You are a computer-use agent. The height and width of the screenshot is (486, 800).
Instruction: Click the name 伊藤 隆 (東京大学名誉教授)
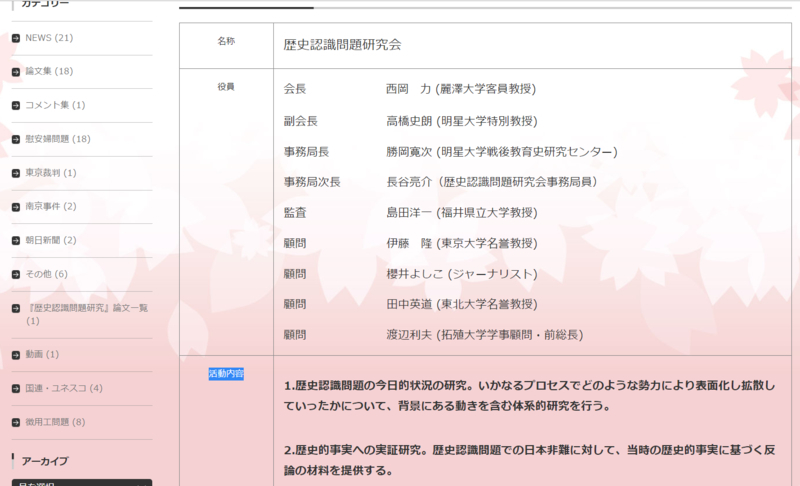[x=462, y=243]
